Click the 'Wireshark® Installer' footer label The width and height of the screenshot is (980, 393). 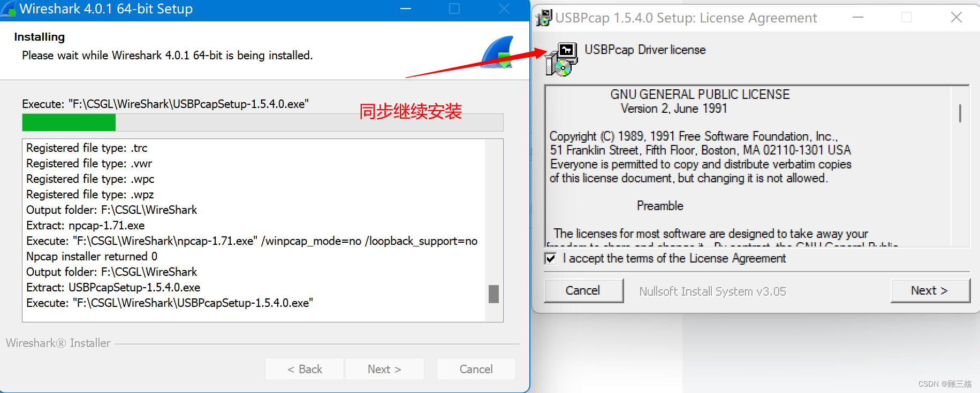58,343
